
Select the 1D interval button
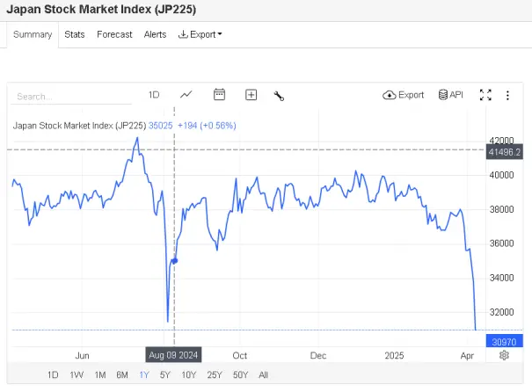coord(154,95)
